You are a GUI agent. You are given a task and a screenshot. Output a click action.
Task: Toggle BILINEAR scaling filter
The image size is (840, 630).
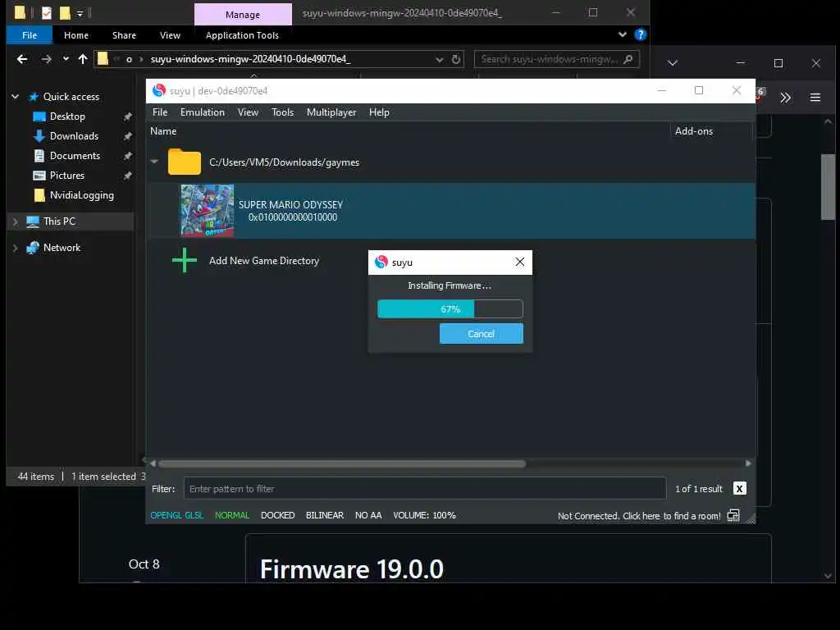click(x=325, y=515)
